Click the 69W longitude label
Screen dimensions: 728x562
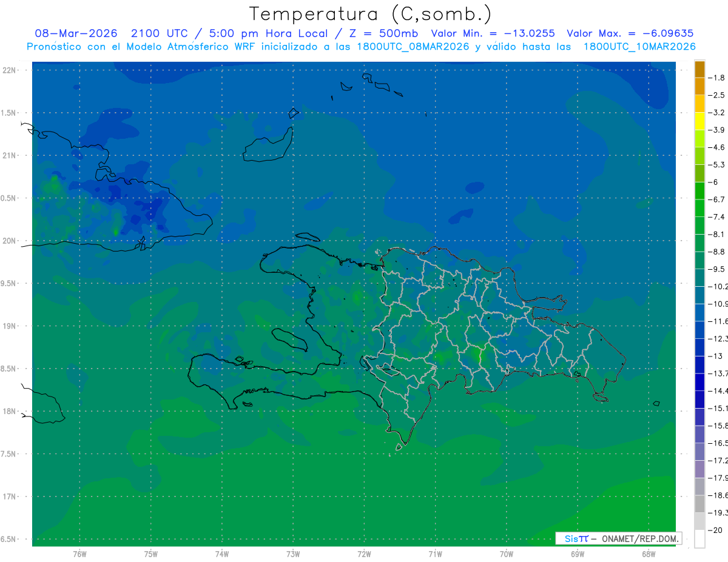click(578, 554)
